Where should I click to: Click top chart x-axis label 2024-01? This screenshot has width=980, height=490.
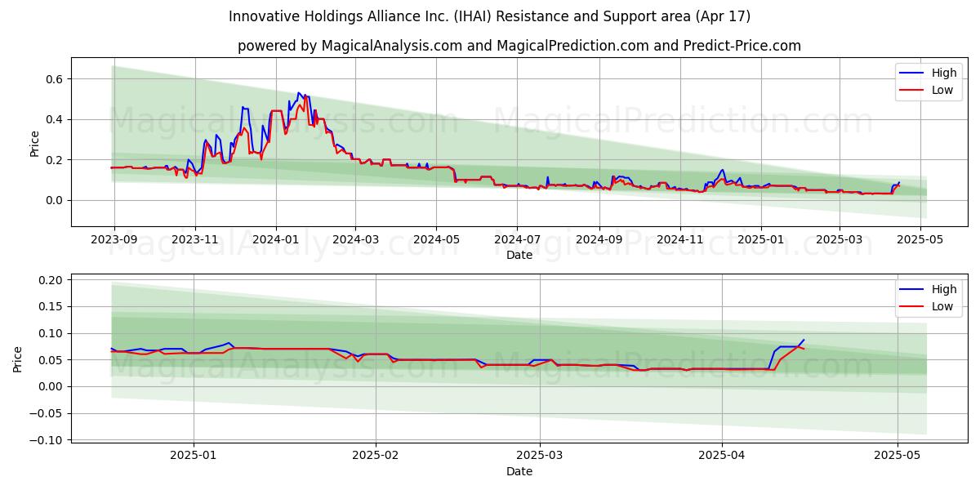point(275,239)
